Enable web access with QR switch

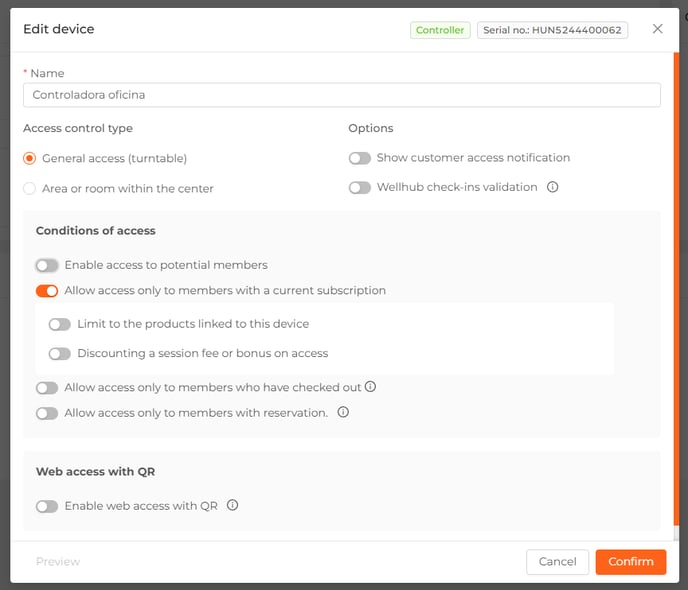point(47,506)
